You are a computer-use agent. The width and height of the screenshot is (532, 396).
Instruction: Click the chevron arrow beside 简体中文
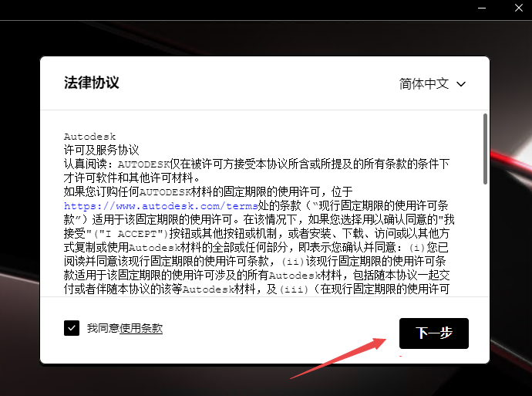point(462,83)
